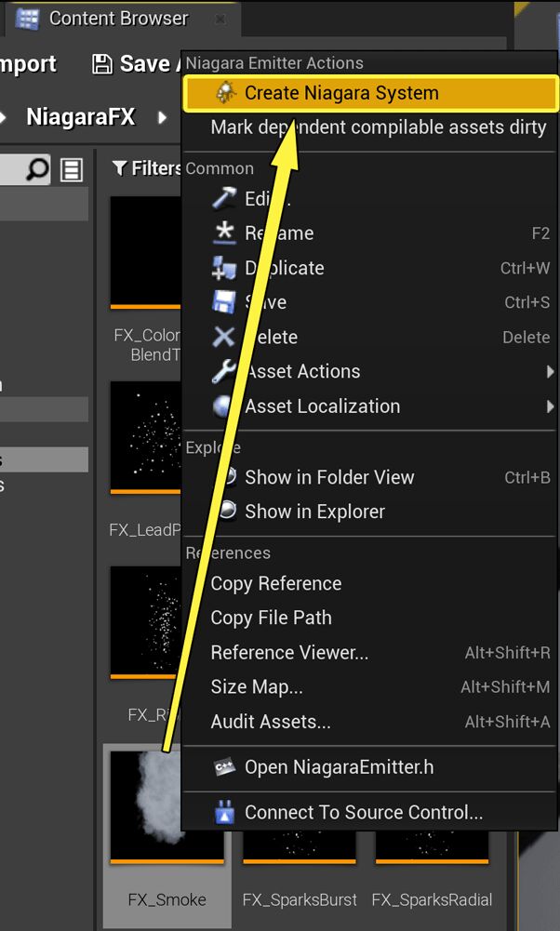
Task: Click the Edit hammer icon
Action: coord(224,198)
